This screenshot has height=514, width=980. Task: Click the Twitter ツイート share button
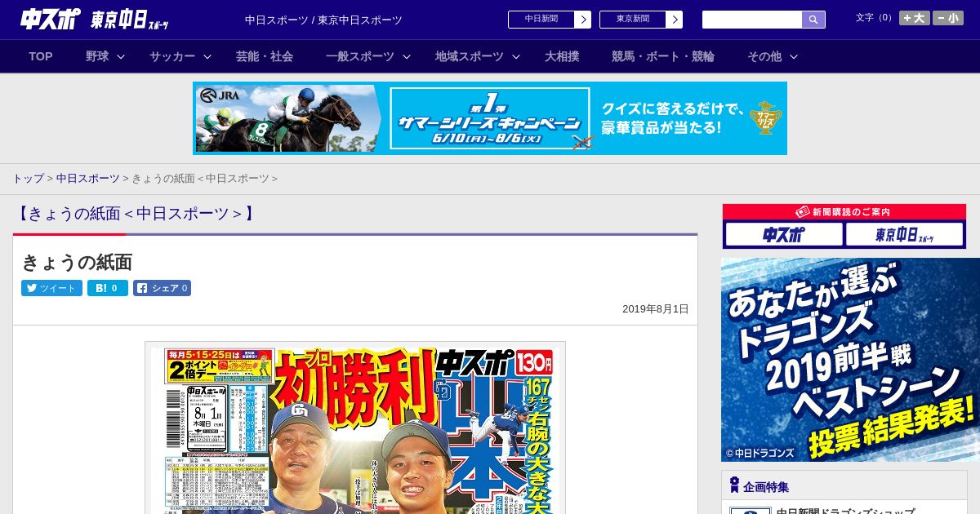51,288
